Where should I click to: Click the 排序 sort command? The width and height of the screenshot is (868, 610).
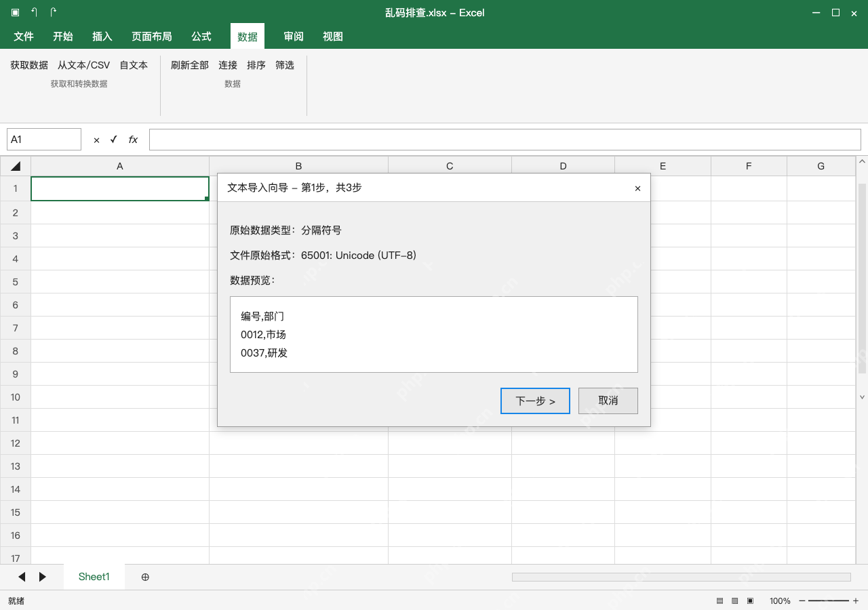(256, 65)
